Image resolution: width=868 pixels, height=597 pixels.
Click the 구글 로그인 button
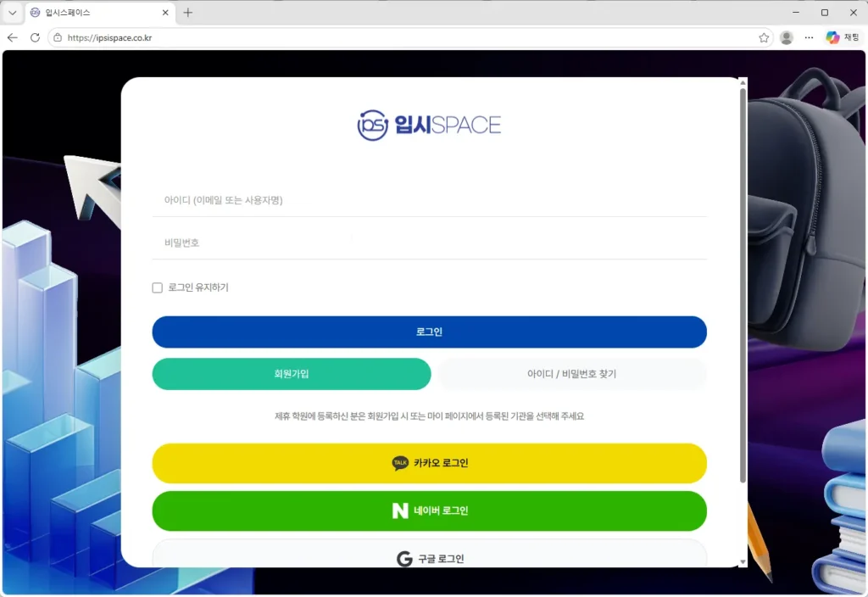(429, 555)
